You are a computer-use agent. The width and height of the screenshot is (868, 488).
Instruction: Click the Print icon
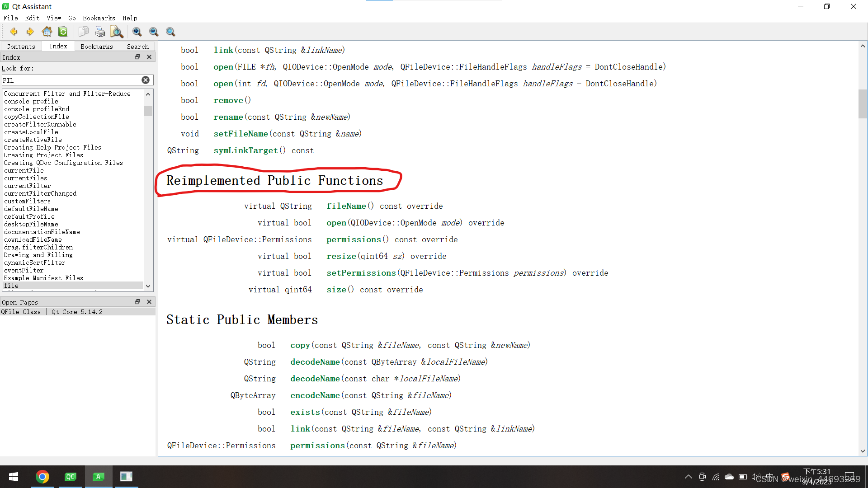pos(100,32)
